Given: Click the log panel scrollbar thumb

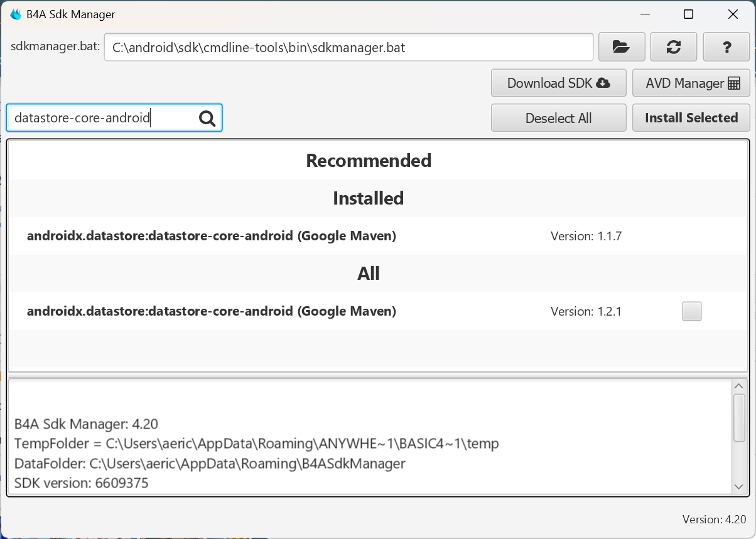Looking at the screenshot, I should pos(739,418).
